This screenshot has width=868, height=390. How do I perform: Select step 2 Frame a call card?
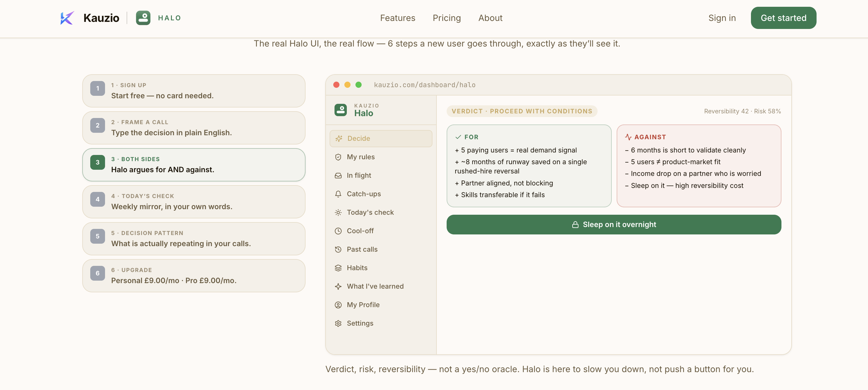click(x=194, y=128)
